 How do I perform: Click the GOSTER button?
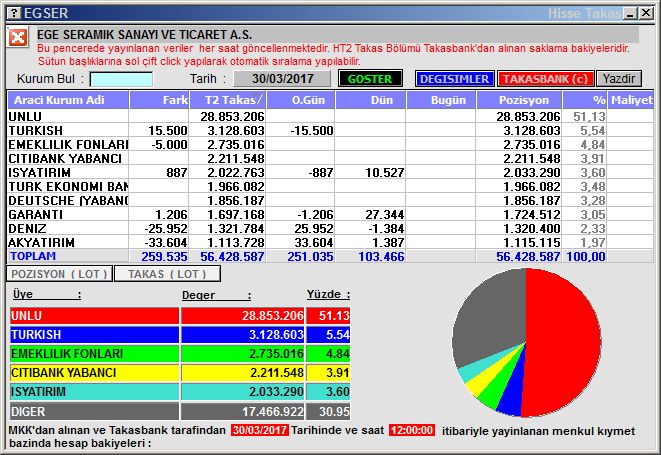coord(370,79)
